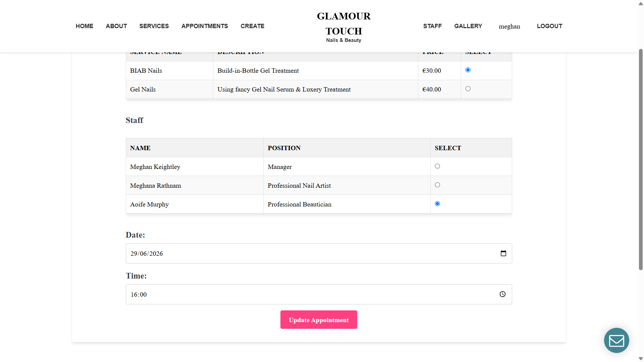
Task: Click the Glamour Touch logo
Action: (343, 27)
